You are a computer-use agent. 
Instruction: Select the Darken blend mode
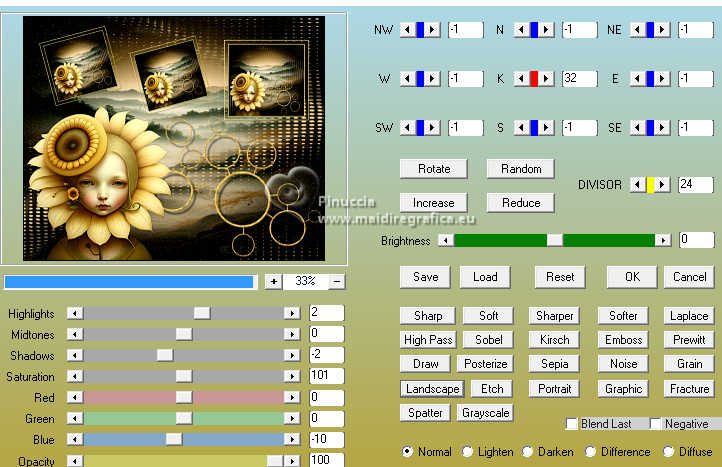pos(528,451)
